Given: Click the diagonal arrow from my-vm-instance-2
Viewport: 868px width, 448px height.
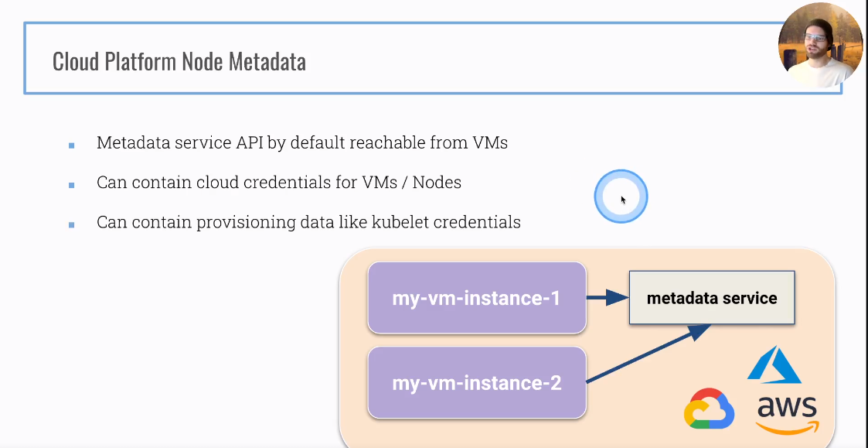Looking at the screenshot, I should click(x=648, y=353).
